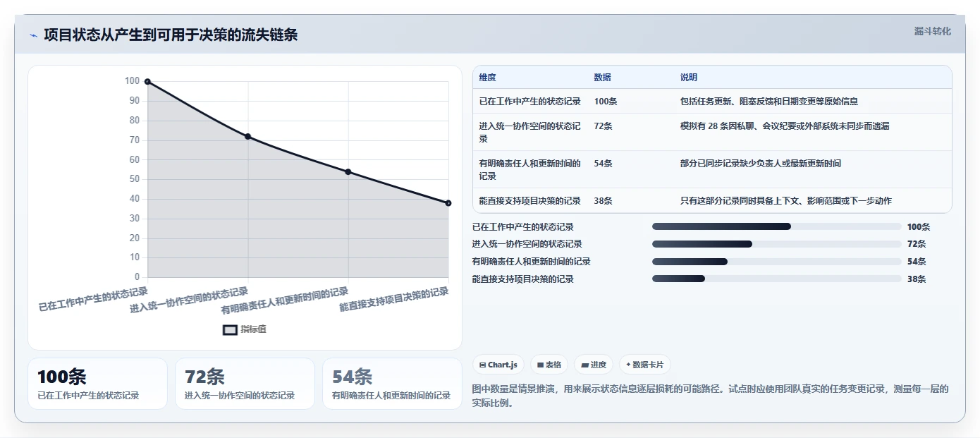Click the Chart.js chip
This screenshot has height=438, width=980.
[x=498, y=365]
